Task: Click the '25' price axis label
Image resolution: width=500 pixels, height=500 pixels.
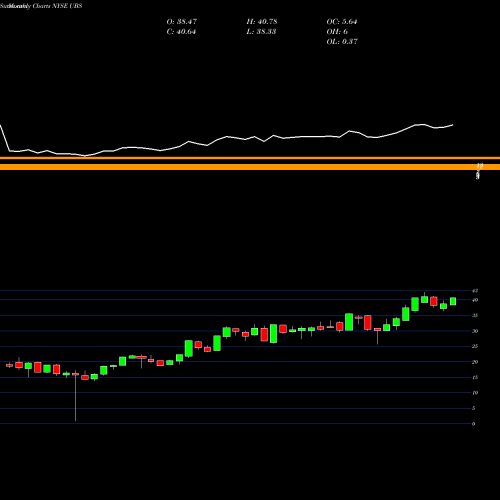Action: coord(475,346)
